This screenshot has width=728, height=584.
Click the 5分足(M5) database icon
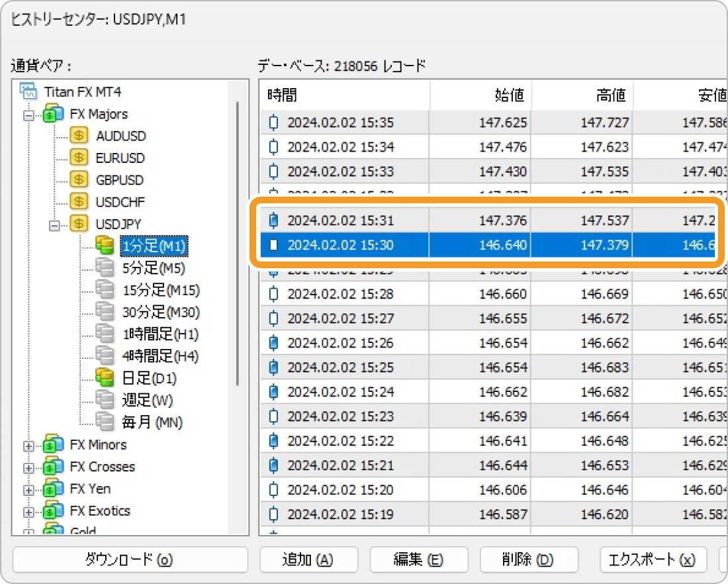click(x=105, y=268)
